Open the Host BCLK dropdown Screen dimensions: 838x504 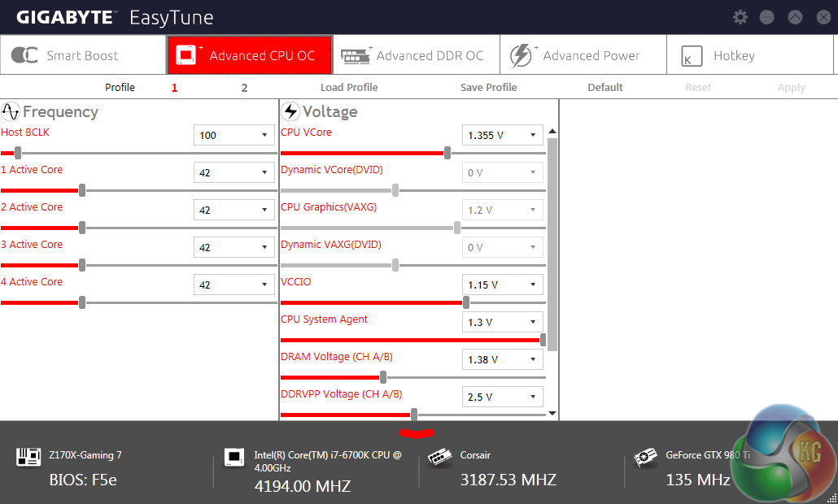pos(234,135)
